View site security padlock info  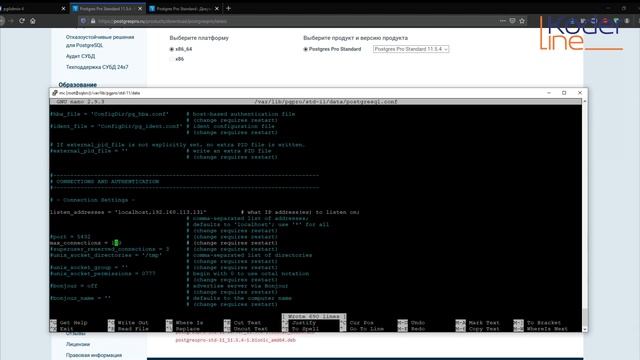tap(93, 21)
